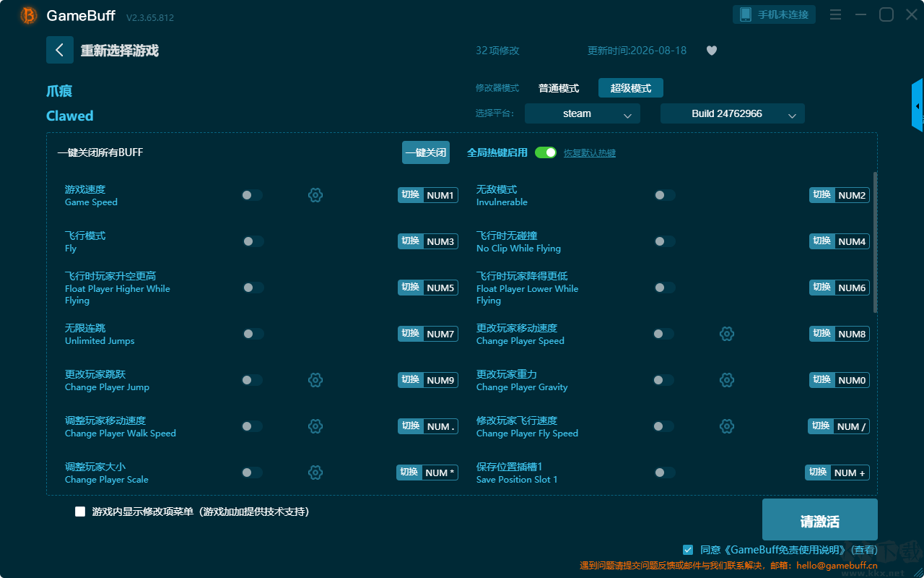Open the steam platform dropdown
Screen dimensions: 924x578
583,113
